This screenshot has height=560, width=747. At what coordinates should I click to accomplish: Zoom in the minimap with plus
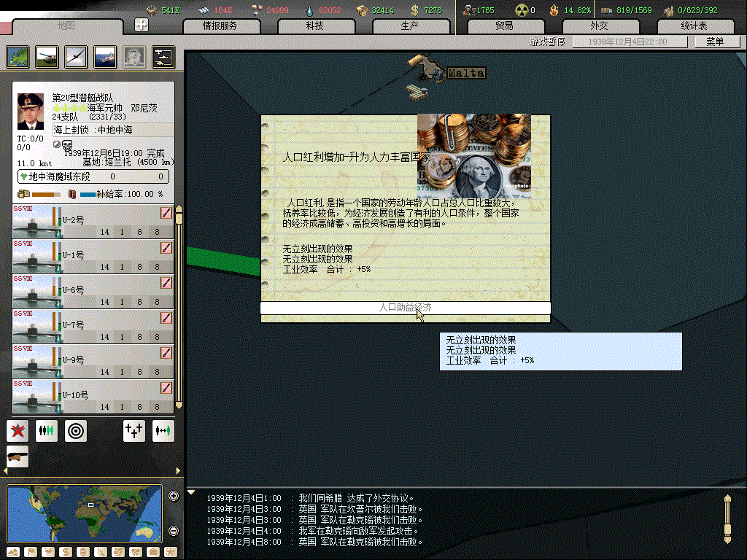click(x=174, y=497)
